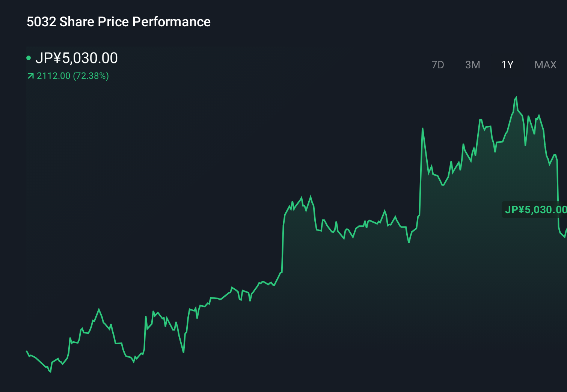Click the green status dot beside the price
Viewport: 567px width, 392px height.
point(29,58)
